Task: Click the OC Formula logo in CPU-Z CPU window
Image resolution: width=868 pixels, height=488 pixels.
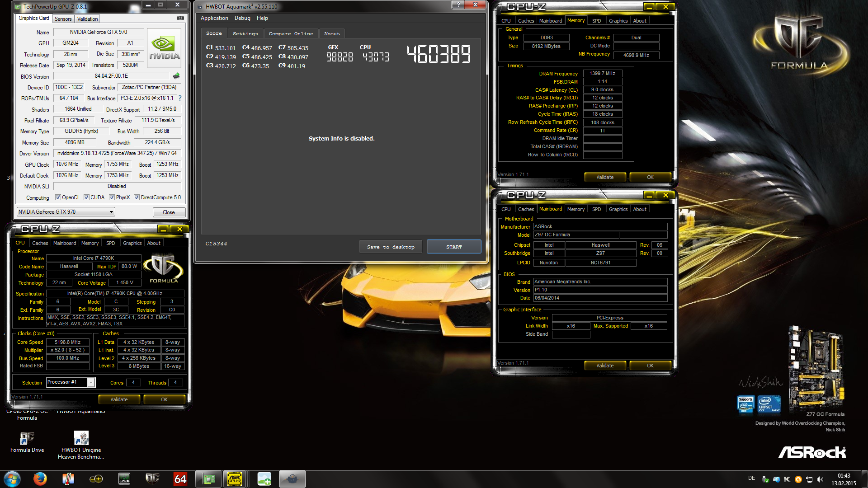Action: click(x=164, y=268)
